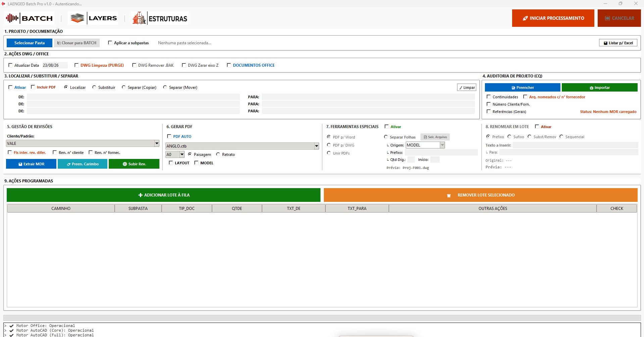Viewport: 644px width, 337px height.
Task: Enable DOCUMENTOS OFFICE checkbox
Action: click(x=229, y=65)
